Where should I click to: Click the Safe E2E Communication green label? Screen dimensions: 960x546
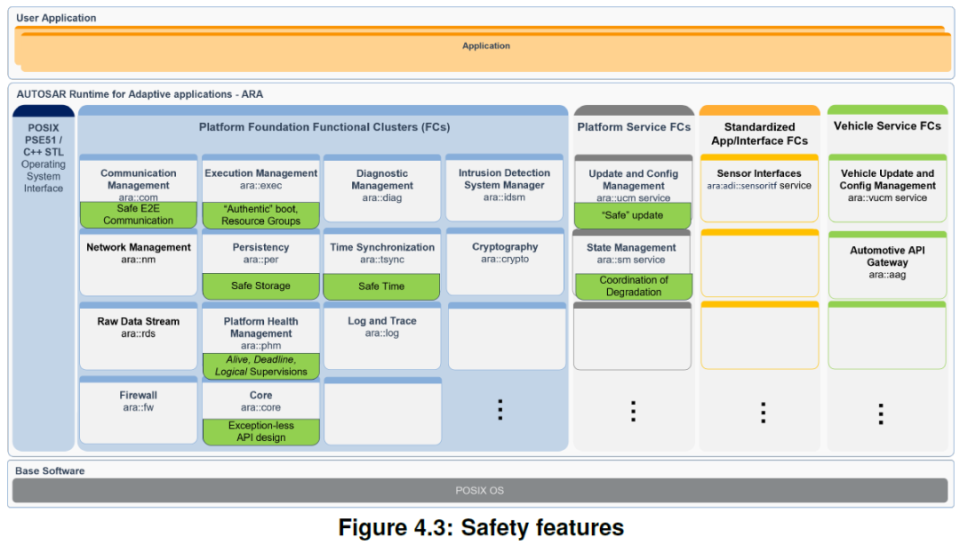click(138, 215)
